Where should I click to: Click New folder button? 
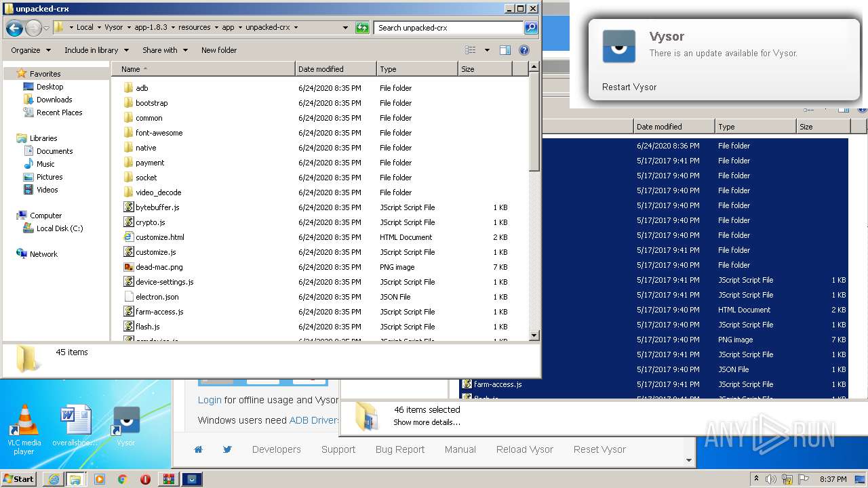(x=219, y=50)
